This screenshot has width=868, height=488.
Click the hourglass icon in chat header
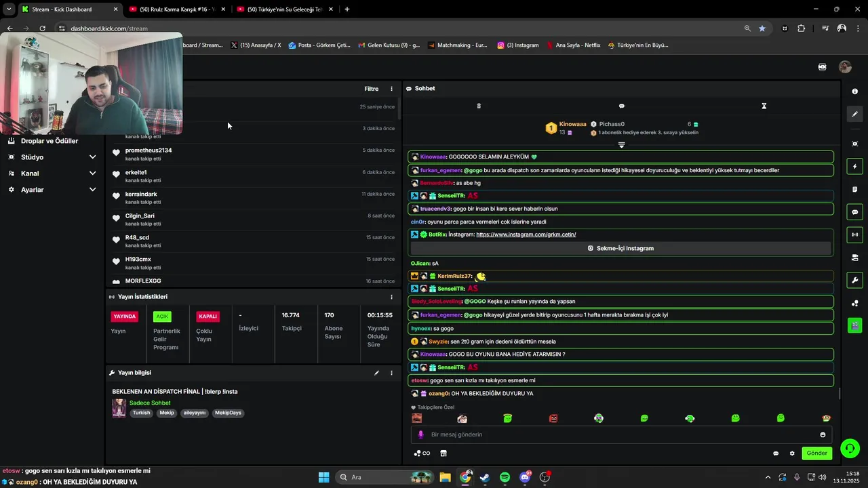point(764,106)
